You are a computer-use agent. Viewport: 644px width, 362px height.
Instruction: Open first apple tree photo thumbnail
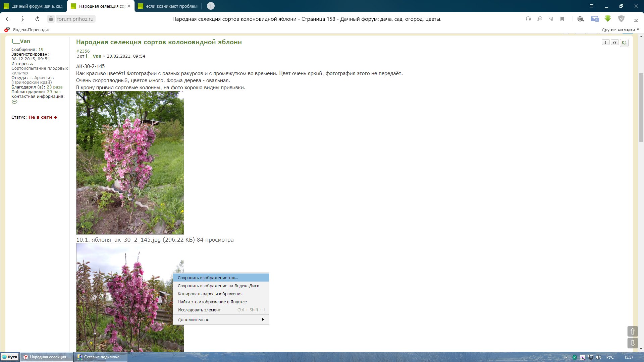130,163
